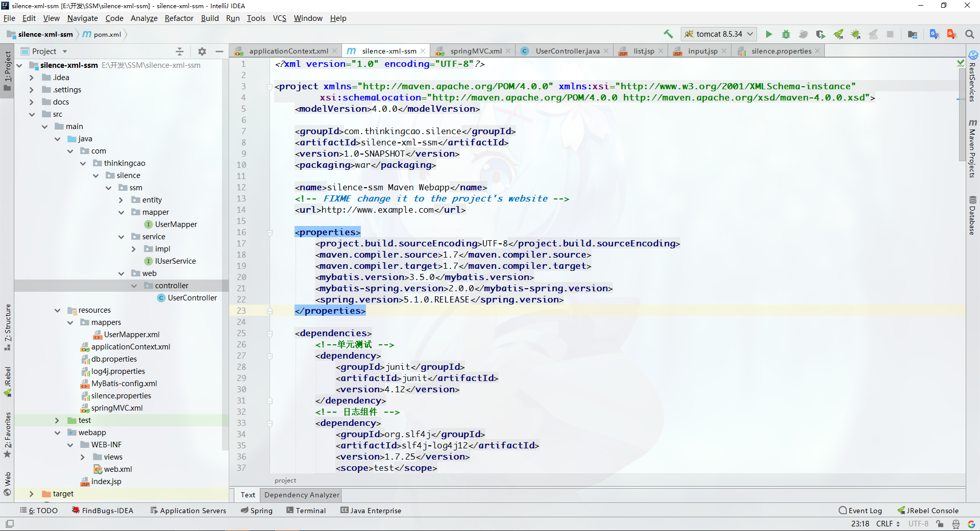Image resolution: width=980 pixels, height=531 pixels.
Task: Run tomcat with the green play icon
Action: tap(769, 34)
